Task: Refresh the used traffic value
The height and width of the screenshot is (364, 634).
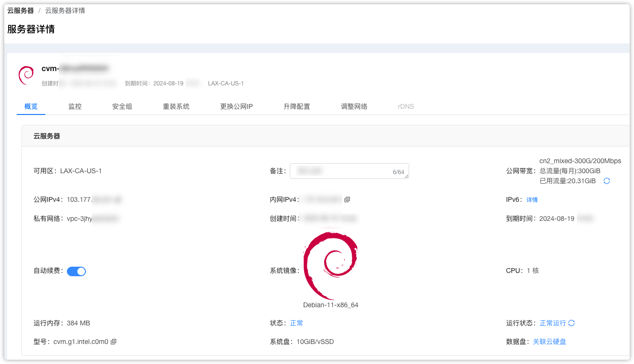Action: pyautogui.click(x=607, y=181)
